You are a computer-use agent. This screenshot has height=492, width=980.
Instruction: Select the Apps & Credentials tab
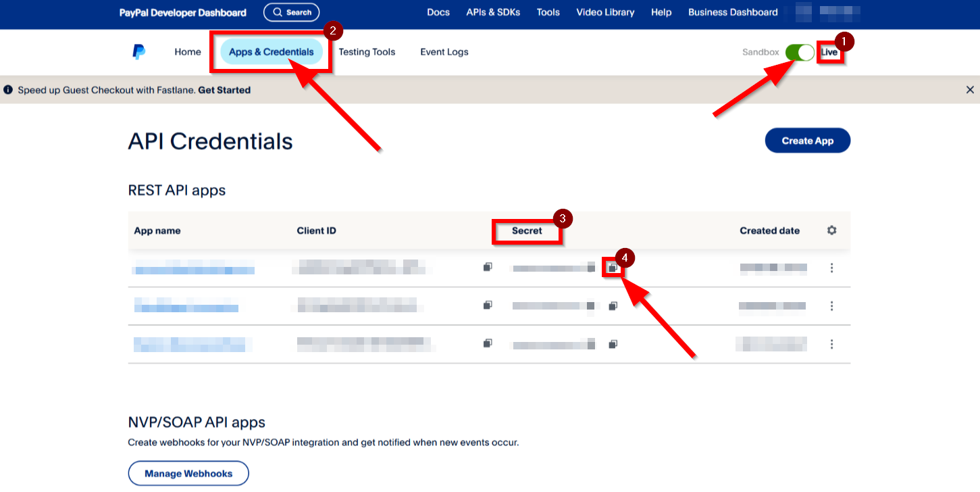point(272,52)
